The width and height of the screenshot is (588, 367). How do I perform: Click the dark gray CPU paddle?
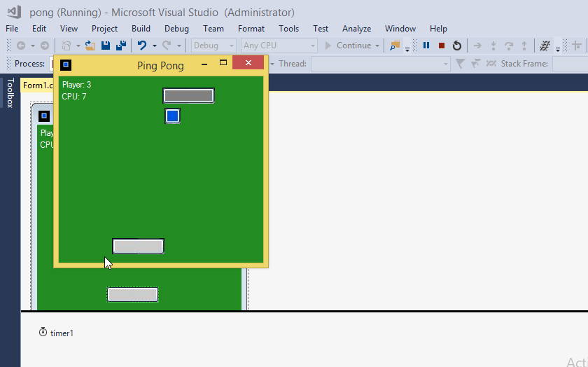[x=188, y=96]
